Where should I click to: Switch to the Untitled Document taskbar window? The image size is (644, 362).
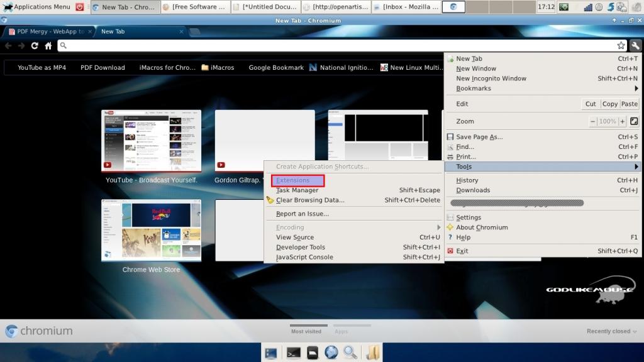coord(265,7)
